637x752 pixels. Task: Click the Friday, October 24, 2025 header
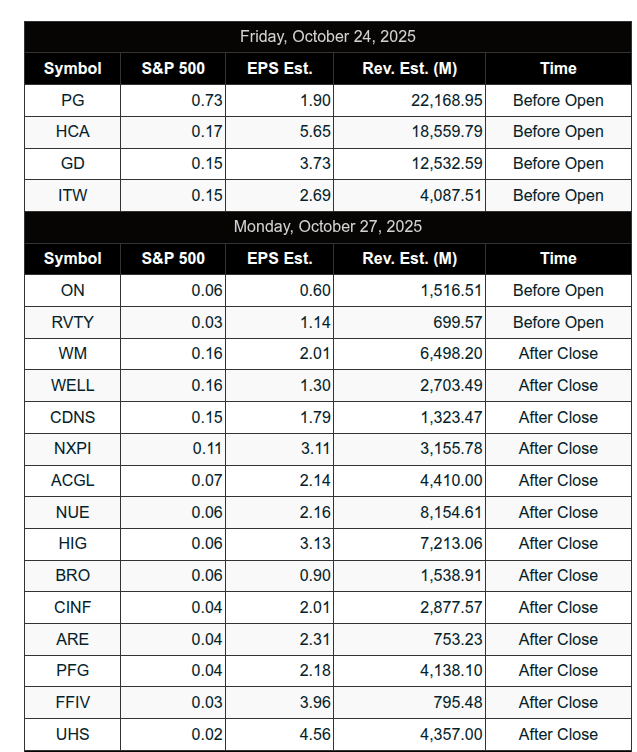coord(328,37)
